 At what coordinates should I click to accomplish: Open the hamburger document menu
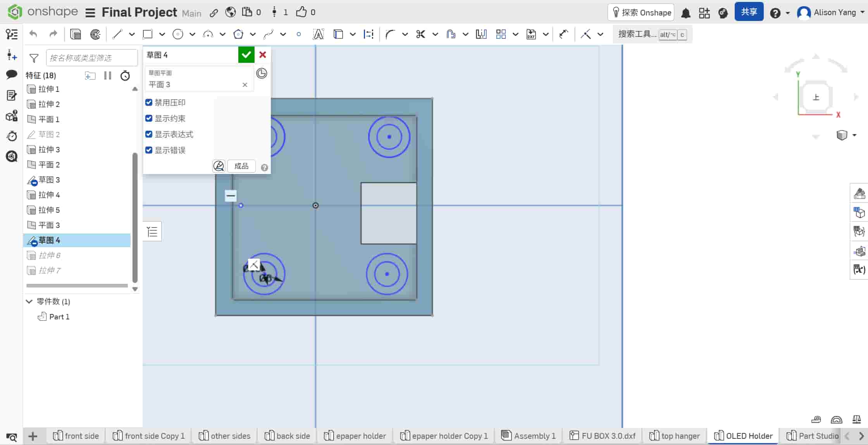coord(90,13)
